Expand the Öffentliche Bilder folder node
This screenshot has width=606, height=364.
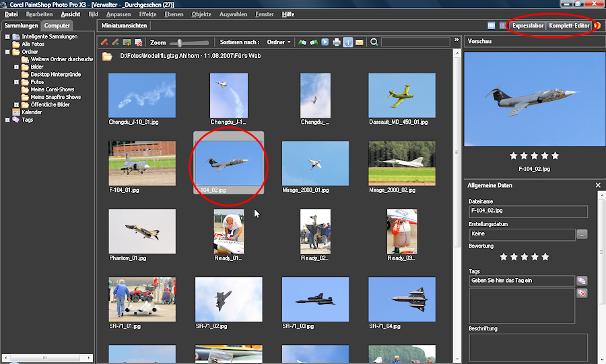click(16, 104)
